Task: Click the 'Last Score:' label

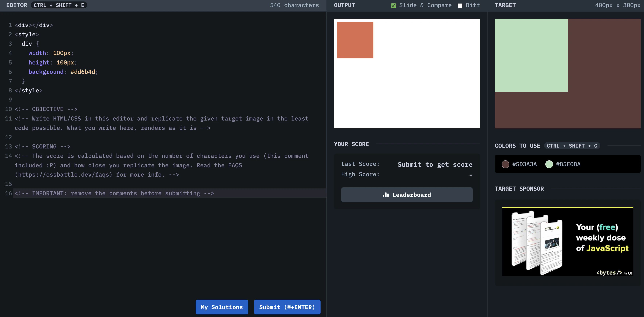Action: coord(360,164)
